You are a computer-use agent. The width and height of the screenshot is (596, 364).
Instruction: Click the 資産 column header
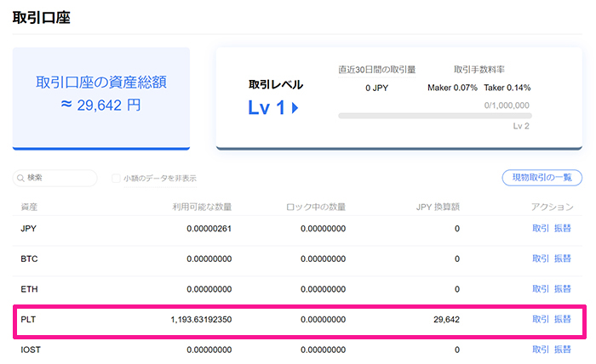tap(29, 207)
